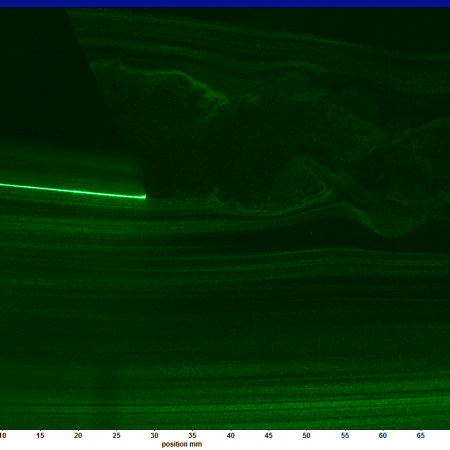Click the 50 tick label on axis
450x450 pixels.
(306, 435)
